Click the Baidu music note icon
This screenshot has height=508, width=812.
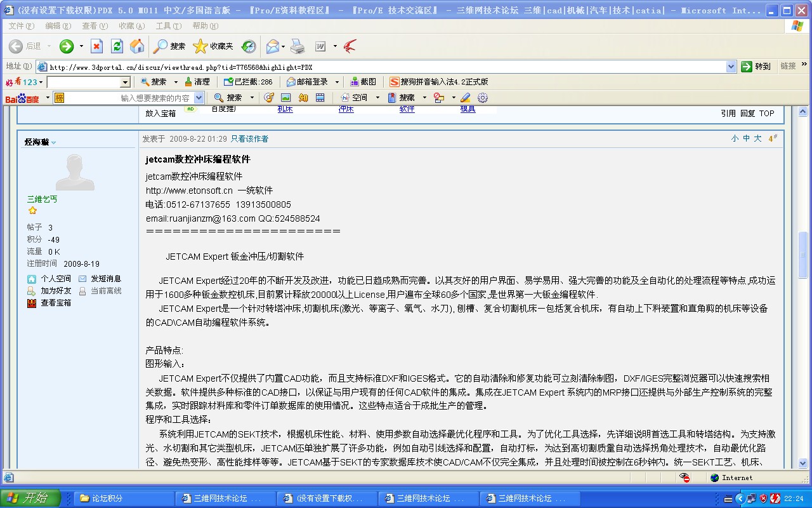(x=269, y=98)
